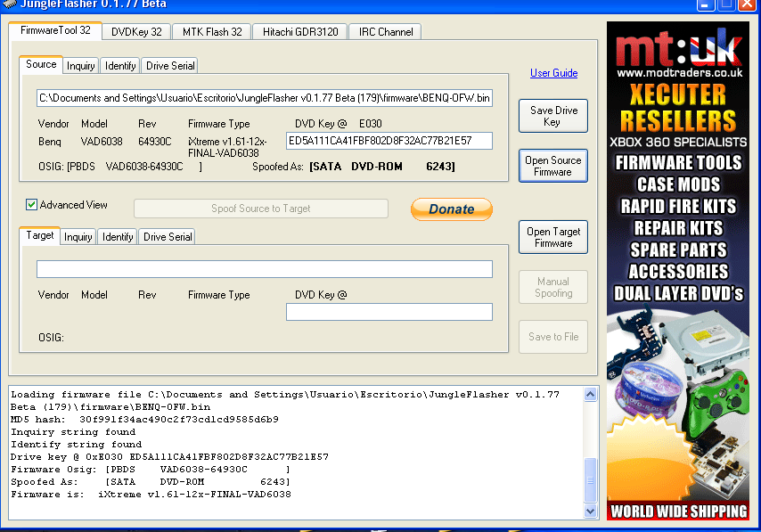This screenshot has width=761, height=532.
Task: Click Open Source Firmware button
Action: [553, 166]
